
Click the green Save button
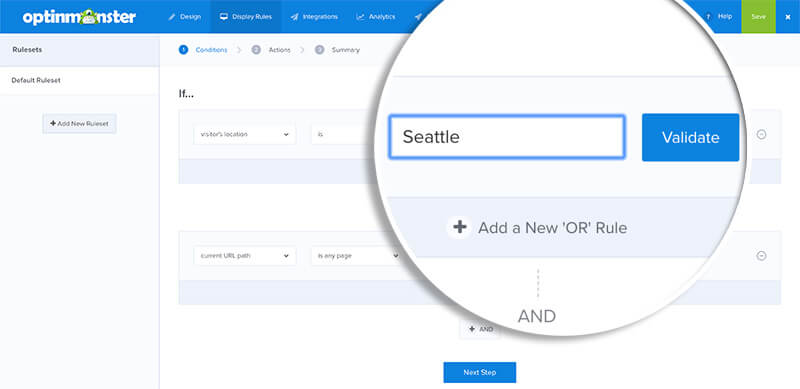pyautogui.click(x=758, y=16)
